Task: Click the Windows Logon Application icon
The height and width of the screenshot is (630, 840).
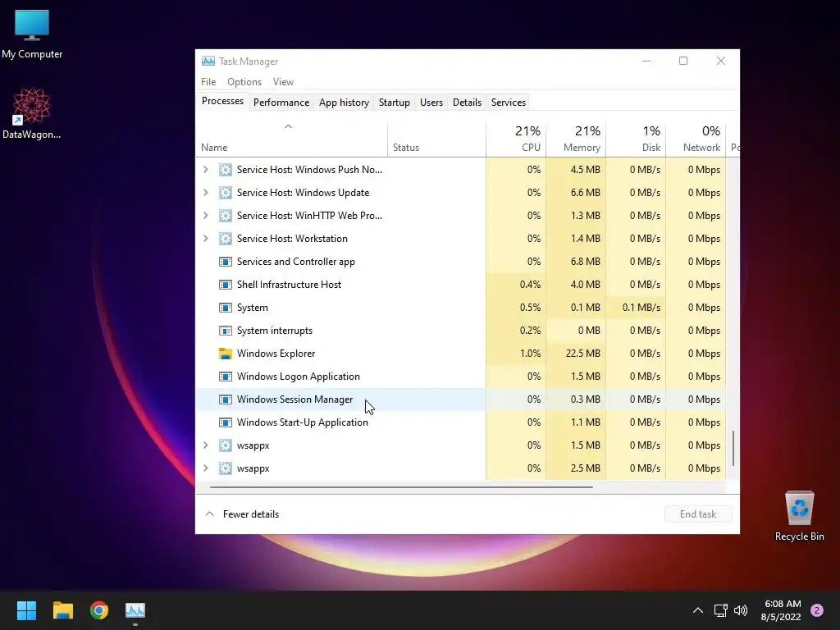Action: [226, 377]
